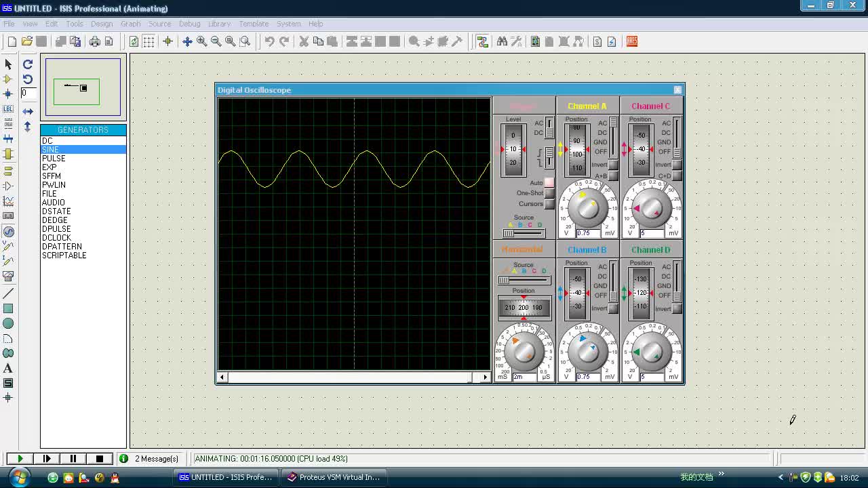
Task: Select junction dot mode tool
Action: [8, 94]
